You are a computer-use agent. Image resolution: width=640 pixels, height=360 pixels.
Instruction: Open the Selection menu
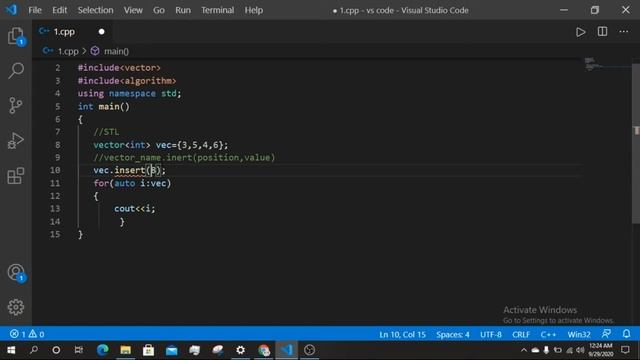(96, 10)
